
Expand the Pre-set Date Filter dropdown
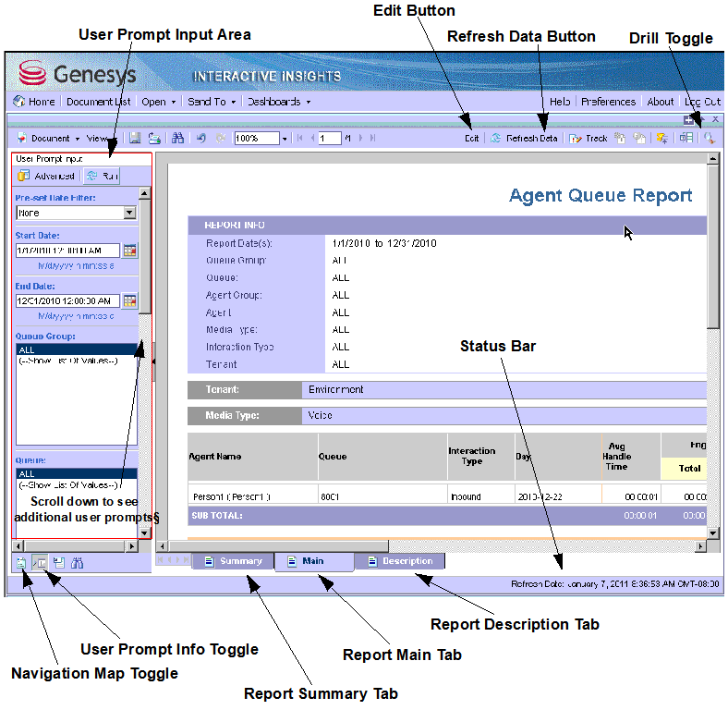tap(129, 213)
